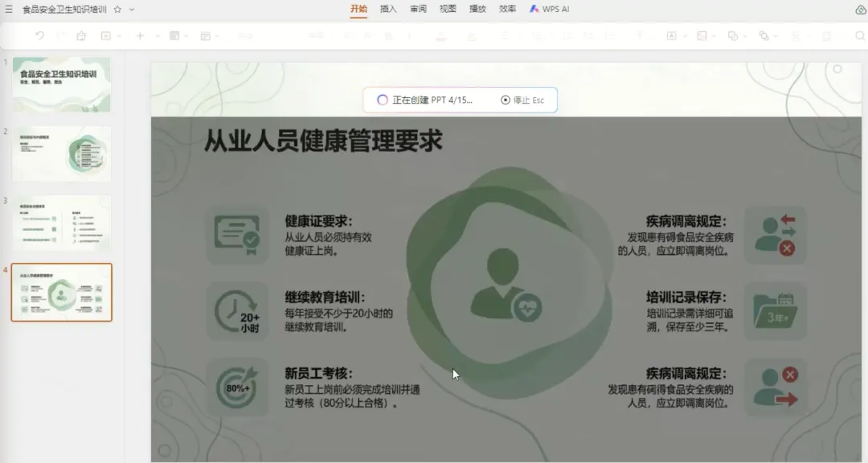868x463 pixels.
Task: Expand the shapes dropdown arrow
Action: pos(745,36)
